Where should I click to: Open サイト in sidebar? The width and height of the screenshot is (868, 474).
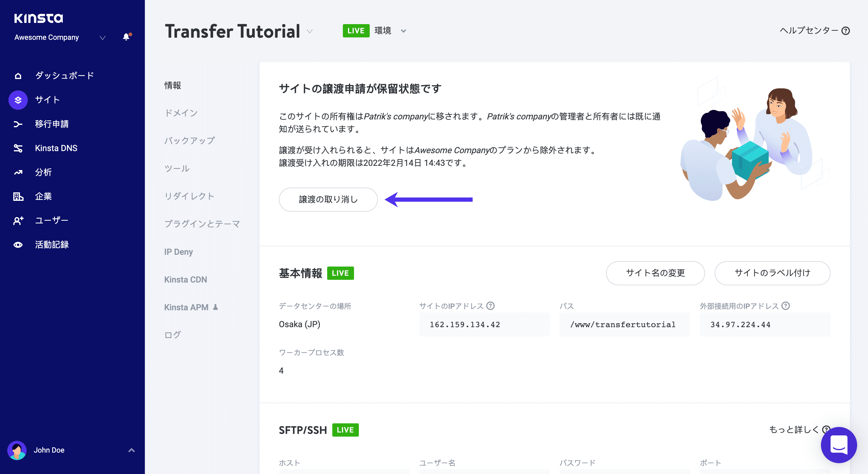click(47, 100)
